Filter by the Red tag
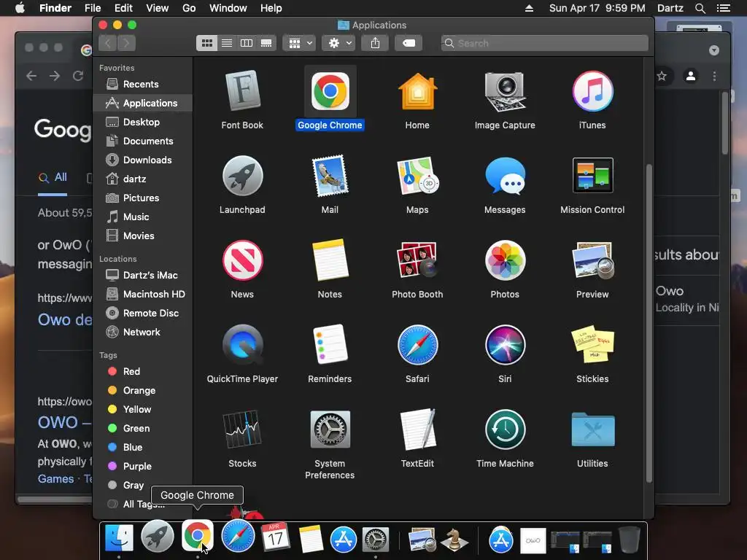Viewport: 747px width, 560px height. point(143,371)
